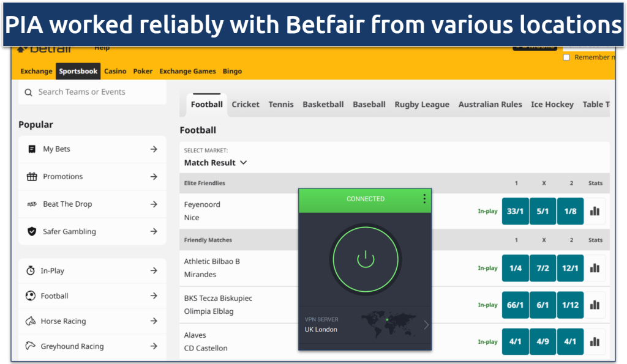Select the Tennis sport tab
Viewport: 627px width, 364px height.
pyautogui.click(x=280, y=105)
